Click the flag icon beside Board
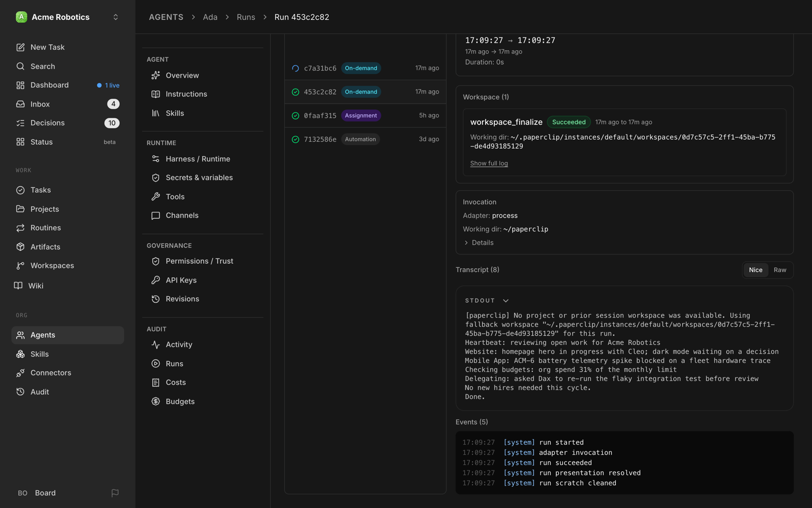The height and width of the screenshot is (508, 812). tap(115, 493)
